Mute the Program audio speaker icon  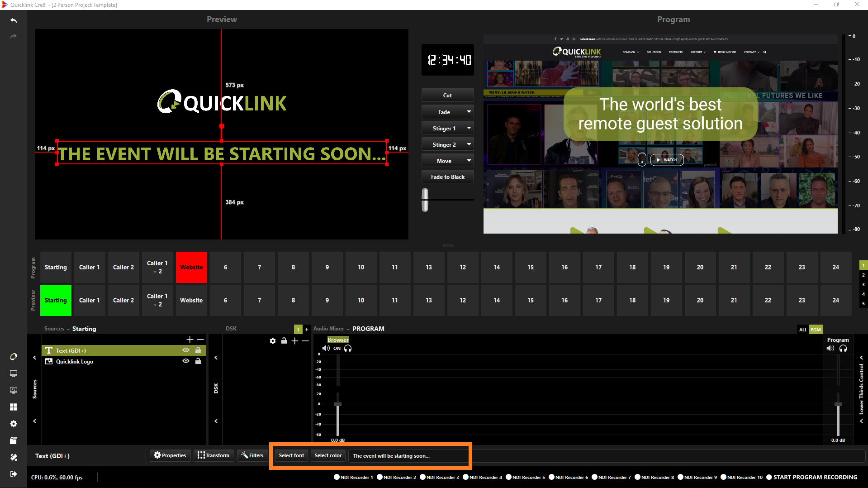(830, 348)
